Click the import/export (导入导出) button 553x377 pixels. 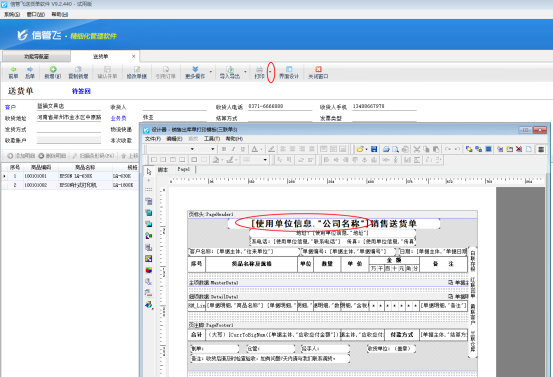[x=230, y=72]
